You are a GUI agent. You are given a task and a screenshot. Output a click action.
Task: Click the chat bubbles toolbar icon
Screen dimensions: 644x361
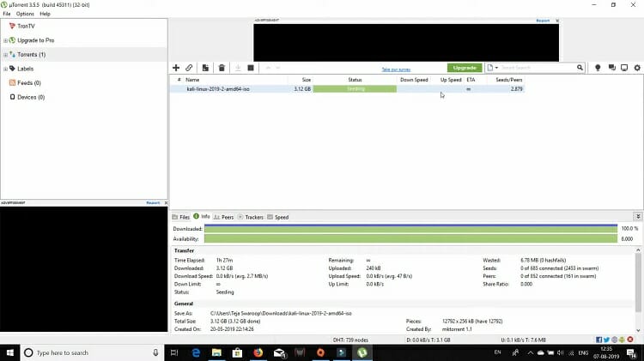point(611,68)
